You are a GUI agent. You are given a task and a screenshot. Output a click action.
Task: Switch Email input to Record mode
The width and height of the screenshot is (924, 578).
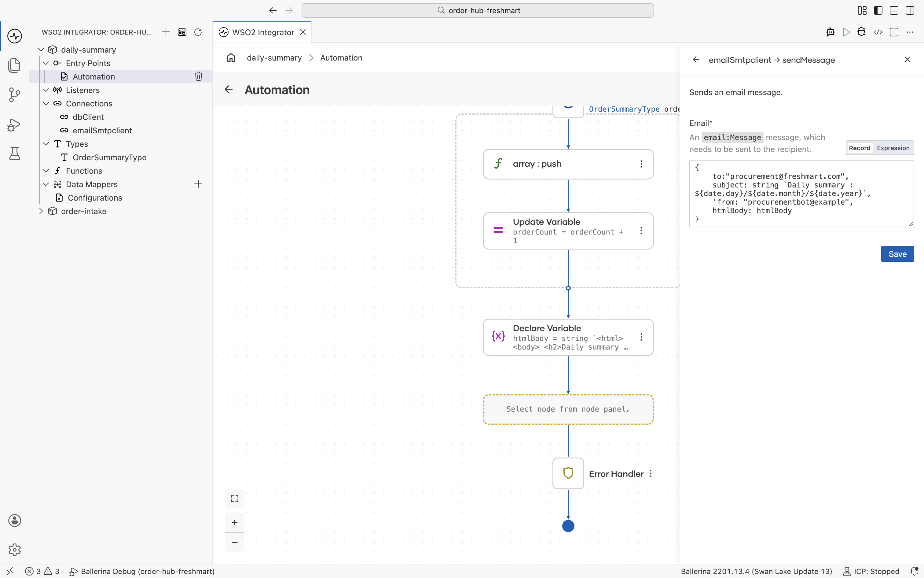coord(860,148)
